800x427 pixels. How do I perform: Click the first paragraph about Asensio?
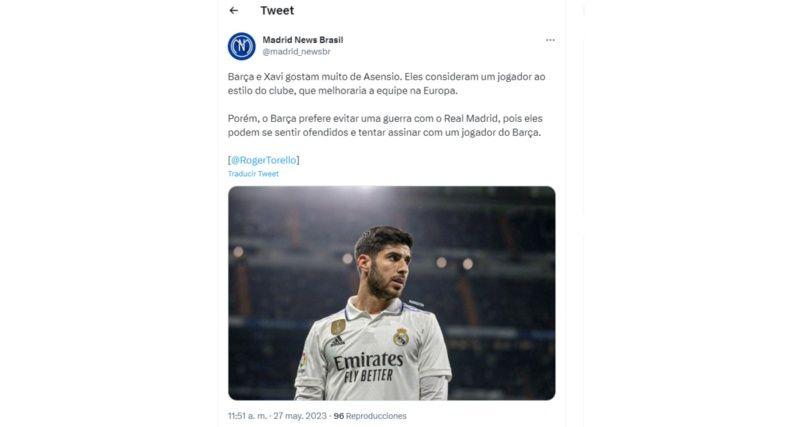386,84
